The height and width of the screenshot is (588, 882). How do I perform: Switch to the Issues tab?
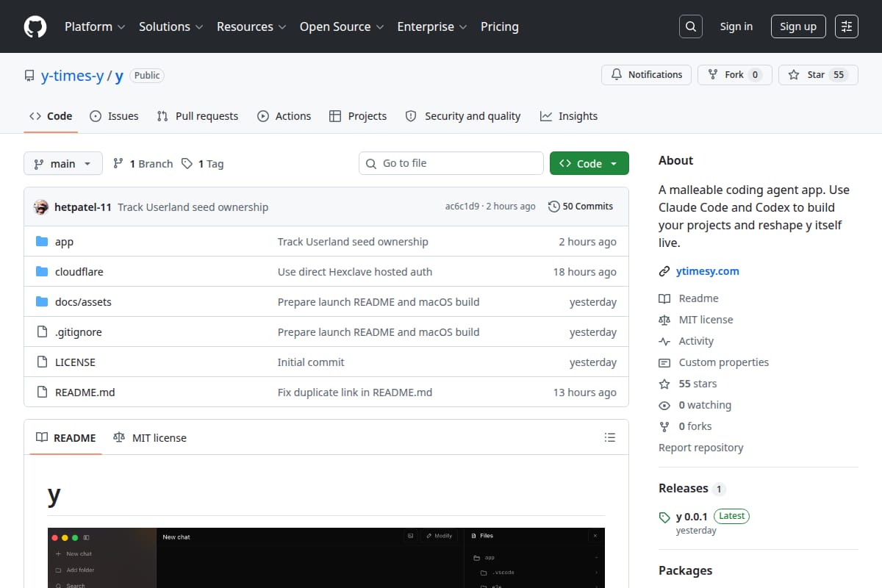[x=114, y=116]
